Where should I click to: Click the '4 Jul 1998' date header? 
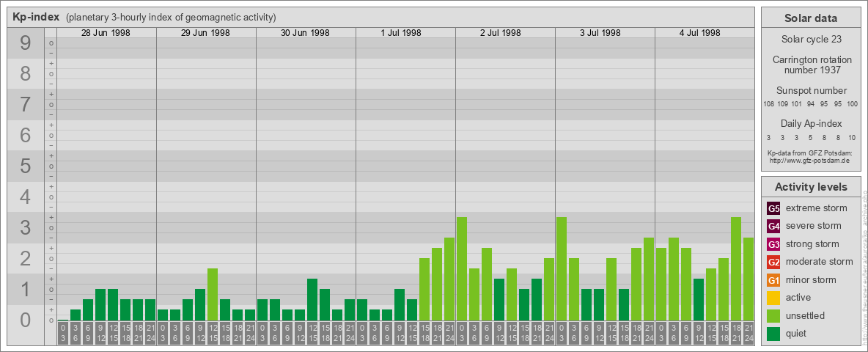coord(699,33)
